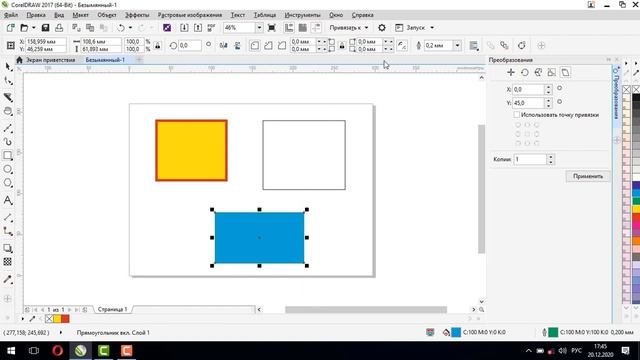Screen dimensions: 640x360
Task: Click the Print icon in the toolbar
Action: pos(59,28)
